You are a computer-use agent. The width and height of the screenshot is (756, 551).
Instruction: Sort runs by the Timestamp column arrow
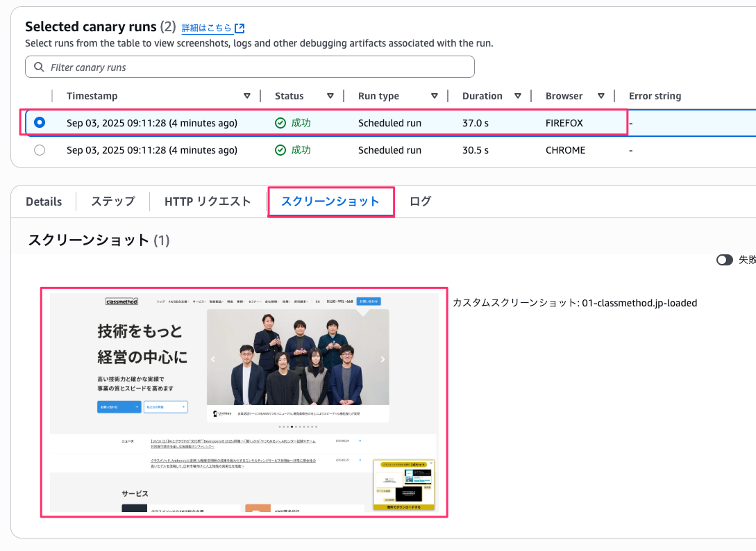pos(247,96)
